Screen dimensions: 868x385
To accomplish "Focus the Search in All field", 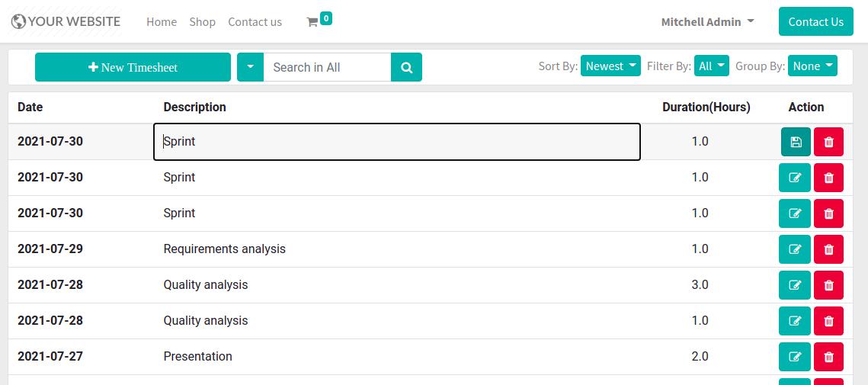I will 327,67.
